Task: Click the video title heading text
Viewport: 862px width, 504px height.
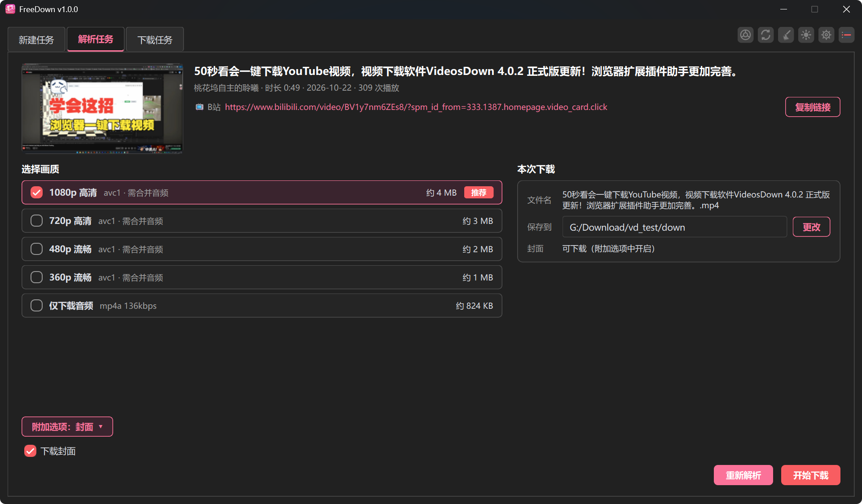Action: click(466, 71)
